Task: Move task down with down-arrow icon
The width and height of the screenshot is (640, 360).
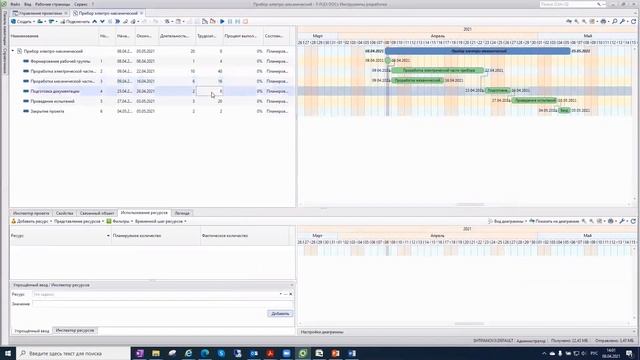Action: coord(102,21)
